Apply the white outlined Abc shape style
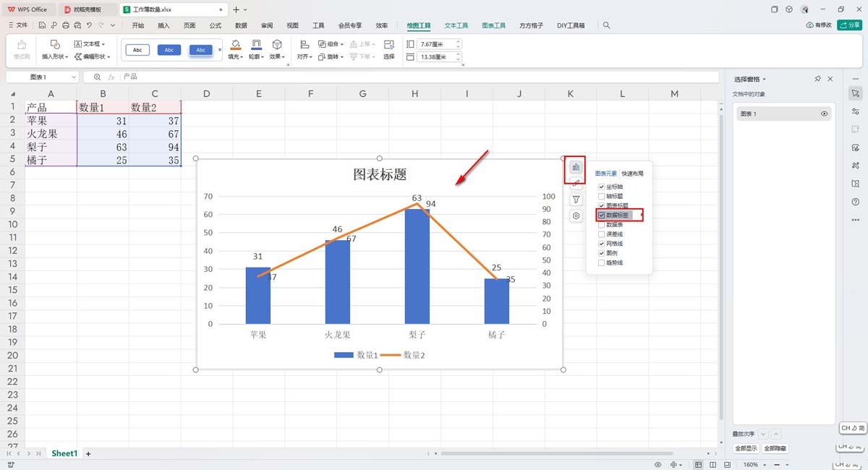 pos(137,50)
